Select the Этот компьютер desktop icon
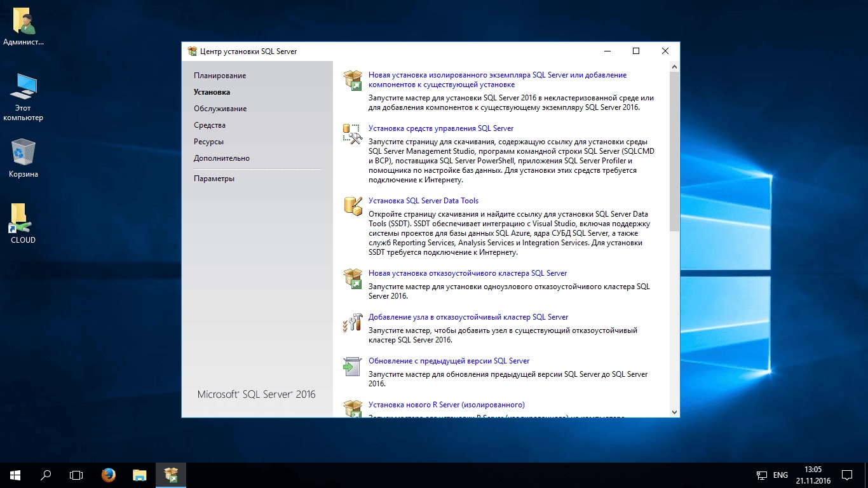 24,97
